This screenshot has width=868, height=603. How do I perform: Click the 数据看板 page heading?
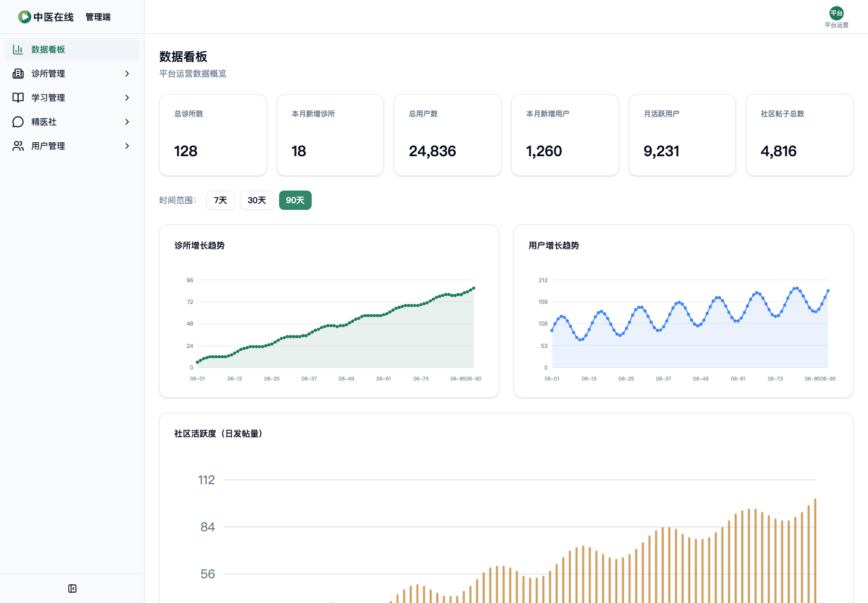tap(183, 57)
